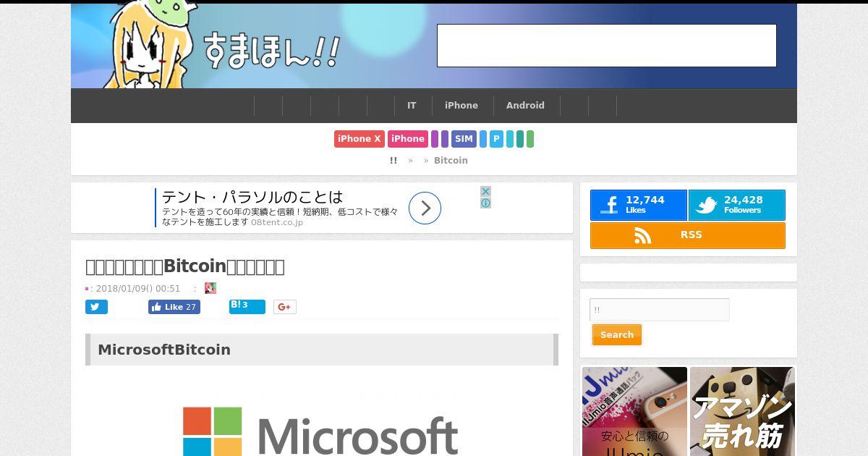Click the author avatar icon
This screenshot has height=456, width=868.
point(210,288)
